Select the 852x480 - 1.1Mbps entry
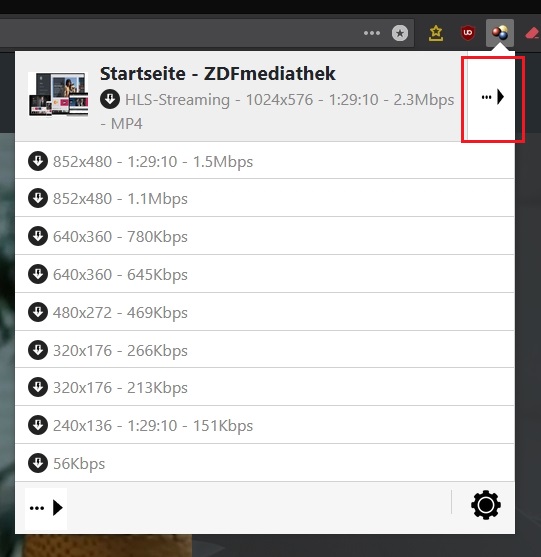Image resolution: width=541 pixels, height=557 pixels. click(x=265, y=198)
